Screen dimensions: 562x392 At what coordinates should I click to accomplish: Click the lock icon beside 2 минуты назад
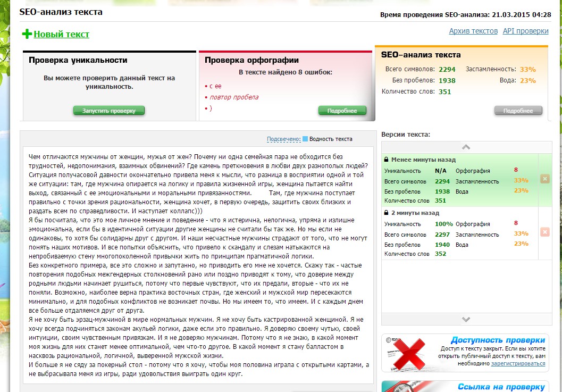pos(386,212)
